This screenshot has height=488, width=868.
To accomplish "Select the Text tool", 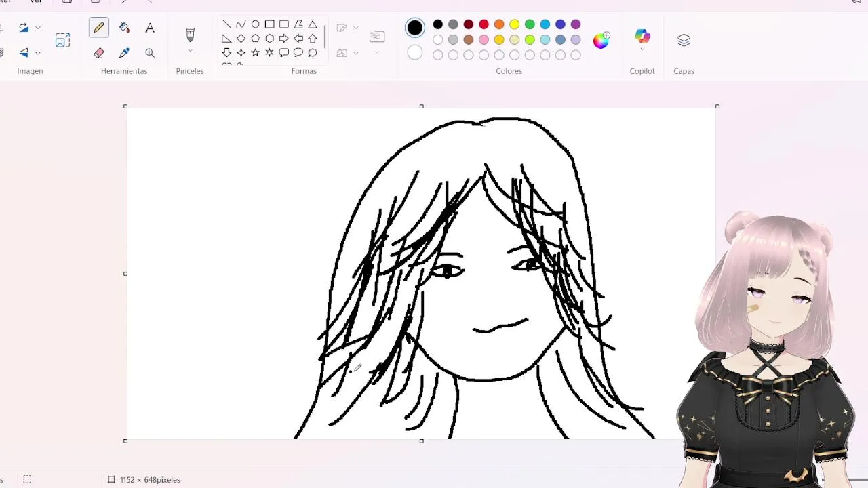I will (150, 28).
